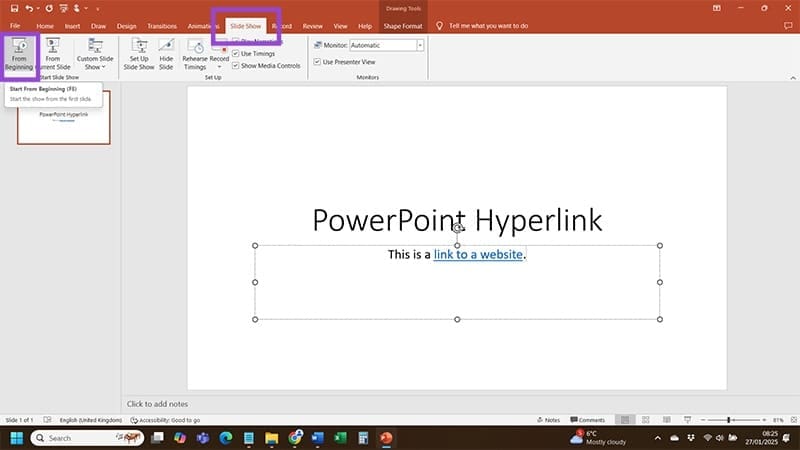Open the Monitor dropdown set to Automatic
The height and width of the screenshot is (450, 800).
(420, 46)
